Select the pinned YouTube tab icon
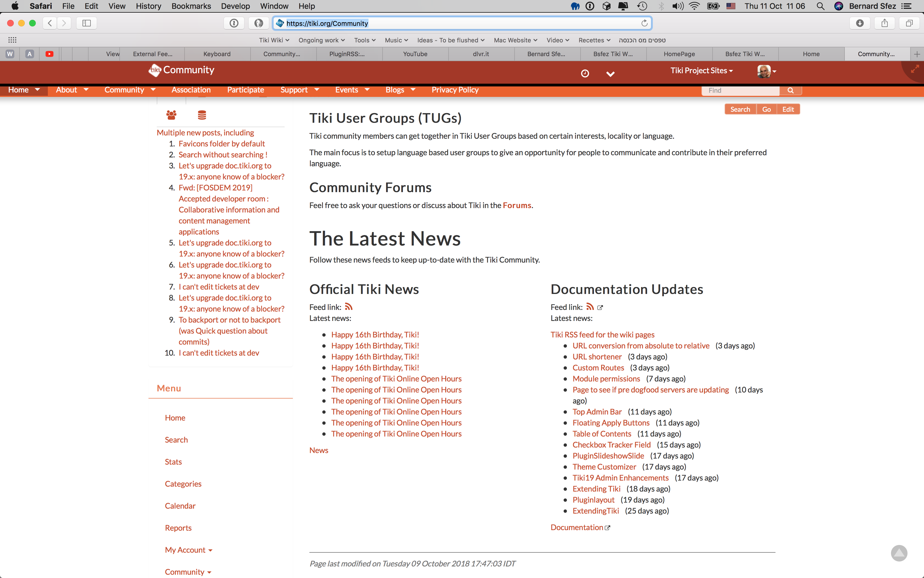The height and width of the screenshot is (578, 924). tap(49, 54)
